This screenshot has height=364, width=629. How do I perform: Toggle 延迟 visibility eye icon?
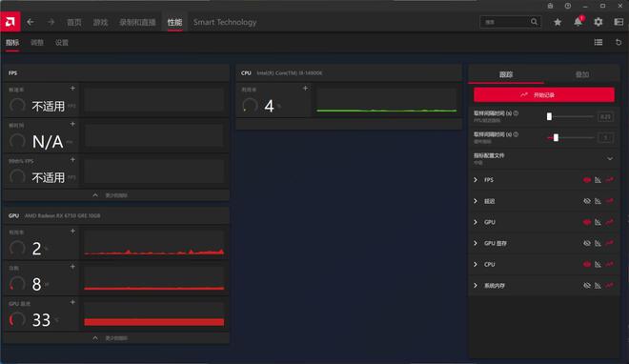pos(587,201)
